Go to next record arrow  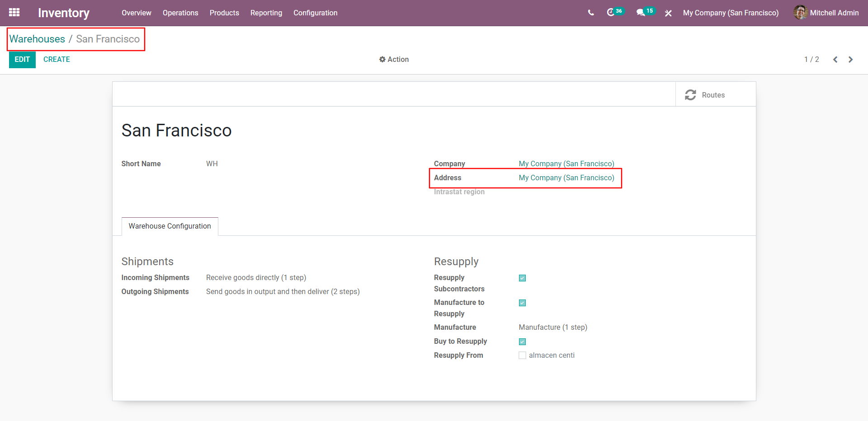(x=850, y=60)
